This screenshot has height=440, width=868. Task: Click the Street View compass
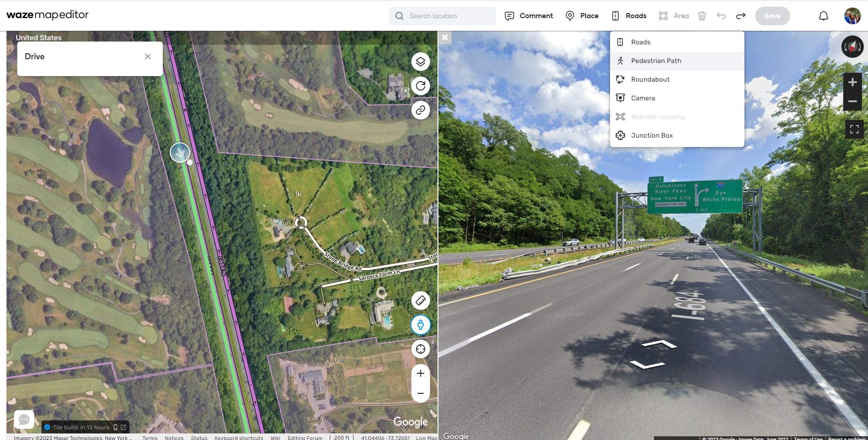pos(852,47)
